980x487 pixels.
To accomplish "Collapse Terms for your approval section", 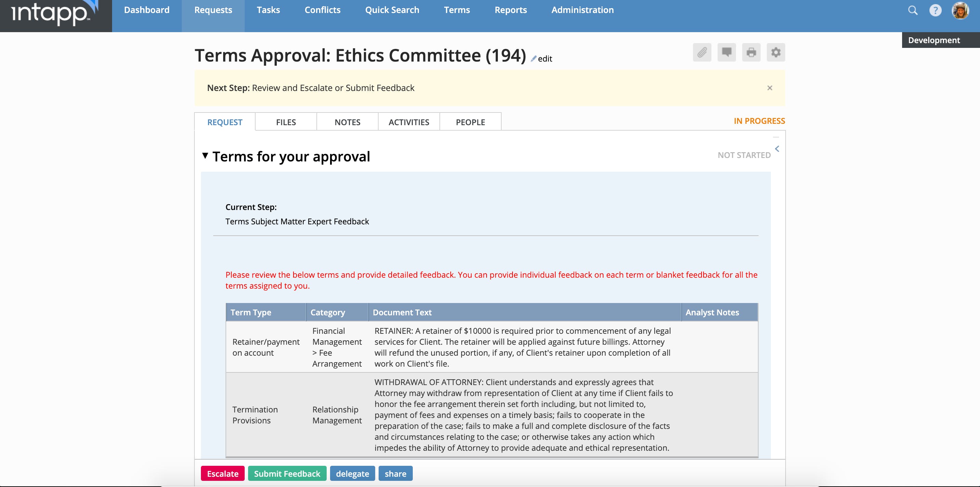I will point(205,155).
